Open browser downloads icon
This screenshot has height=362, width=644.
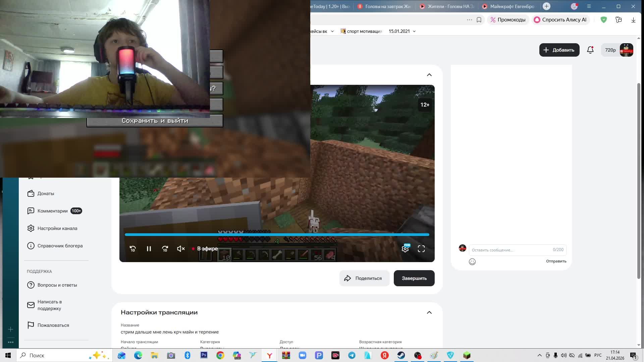click(633, 20)
